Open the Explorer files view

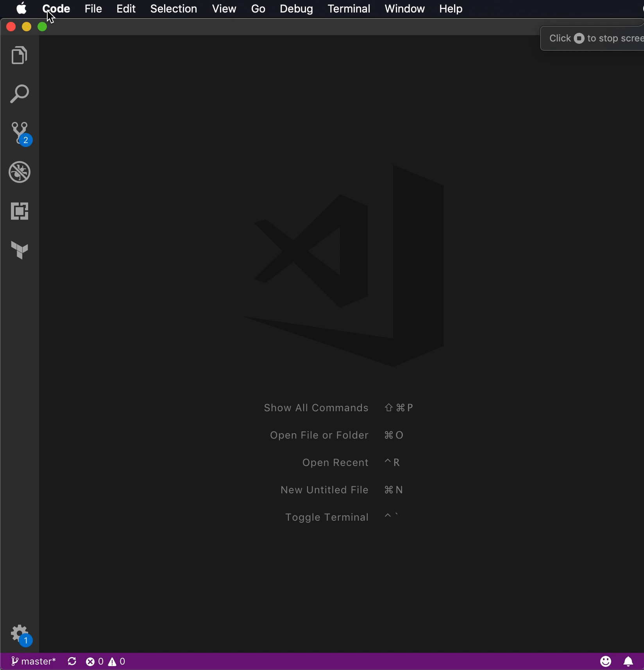click(x=20, y=55)
